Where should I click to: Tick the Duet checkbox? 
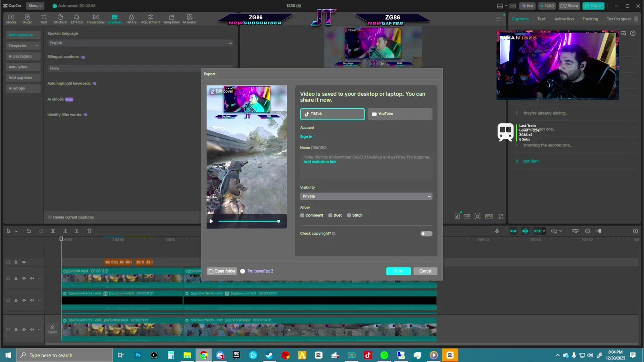[x=330, y=215]
